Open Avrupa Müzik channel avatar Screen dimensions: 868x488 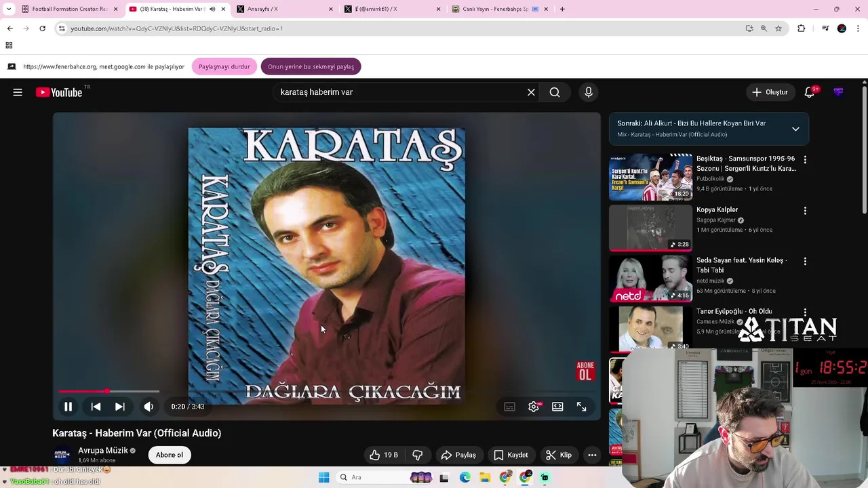pyautogui.click(x=62, y=455)
